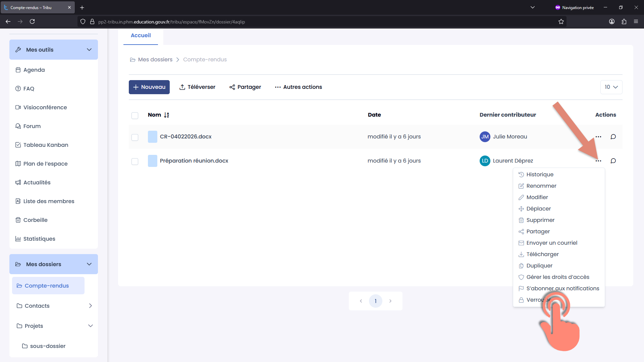The height and width of the screenshot is (362, 644).
Task: Open the items-per-page dropdown showing 10
Action: 611,87
